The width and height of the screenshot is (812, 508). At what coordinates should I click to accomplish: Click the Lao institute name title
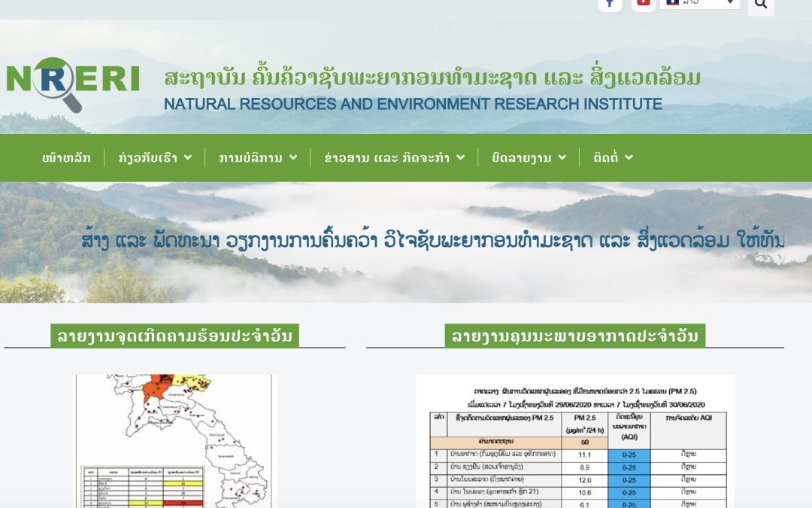432,78
